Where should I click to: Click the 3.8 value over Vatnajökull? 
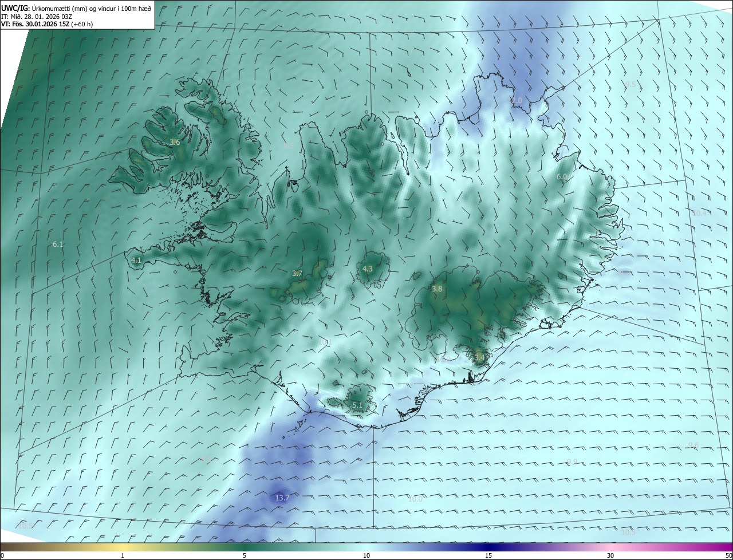(437, 289)
